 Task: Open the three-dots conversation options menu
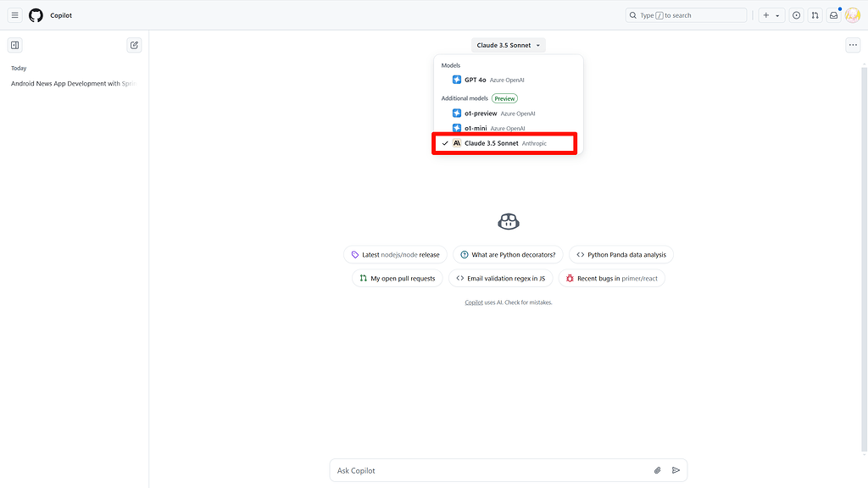853,46
